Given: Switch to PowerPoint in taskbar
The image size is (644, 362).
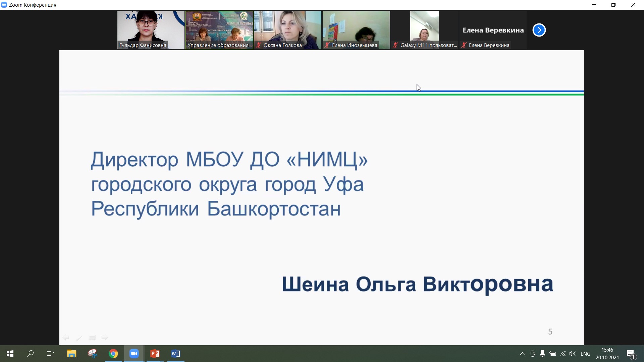Looking at the screenshot, I should pyautogui.click(x=155, y=354).
